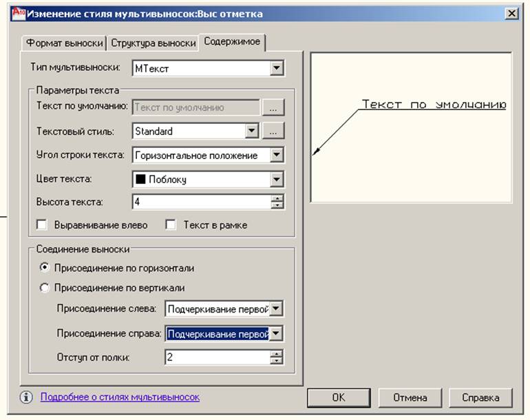Click the Отмена button
Viewport: 530px width, 420px height.
coord(410,397)
